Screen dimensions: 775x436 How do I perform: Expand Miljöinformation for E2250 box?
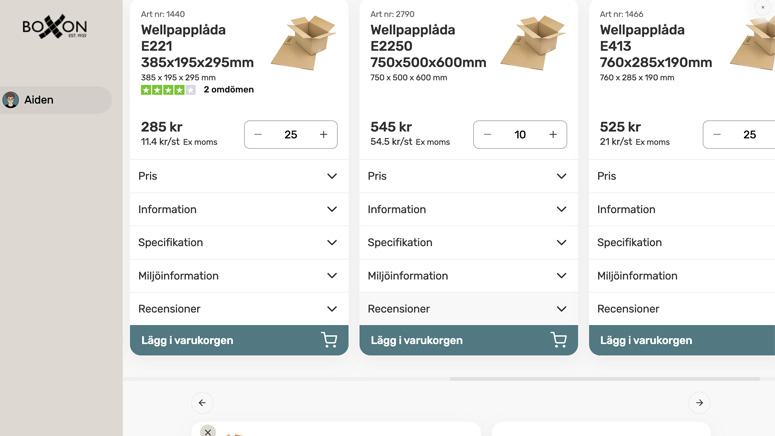[x=469, y=275]
